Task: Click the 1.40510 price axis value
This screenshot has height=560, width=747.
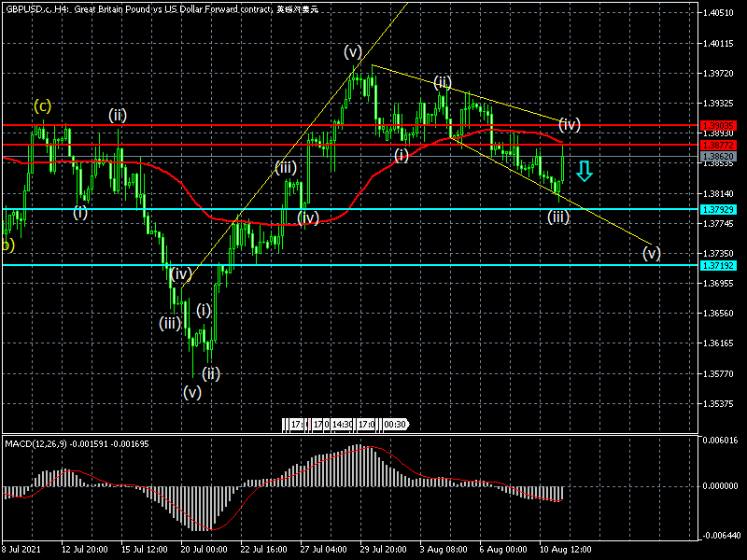Action: pyautogui.click(x=718, y=13)
